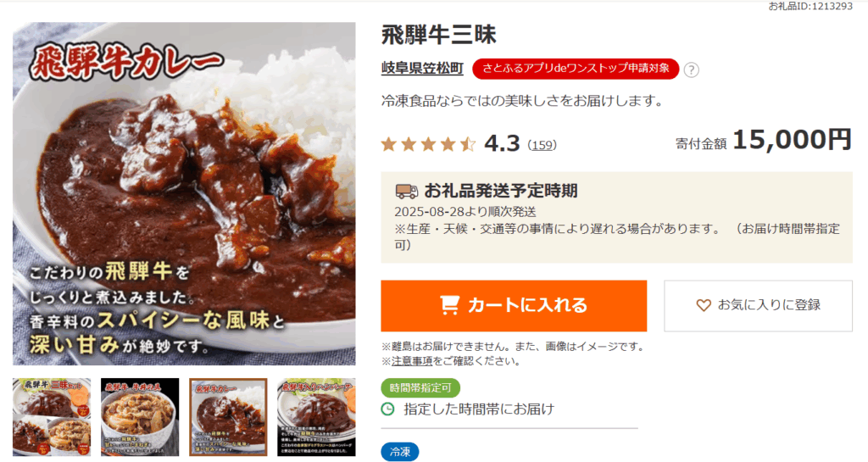The image size is (868, 462).
Task: Select second thumbnail beef bowl image
Action: click(140, 417)
